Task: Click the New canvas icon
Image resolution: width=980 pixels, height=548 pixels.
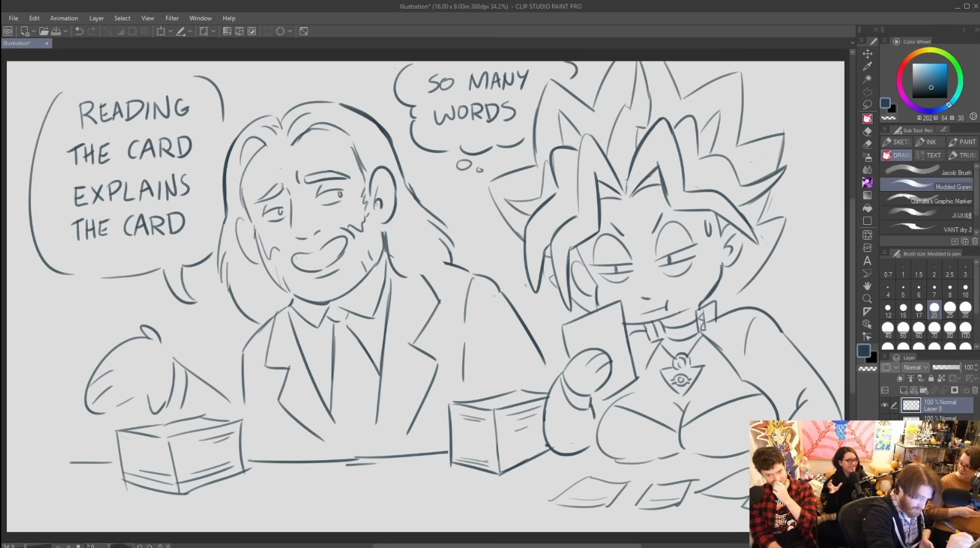Action: [x=25, y=31]
